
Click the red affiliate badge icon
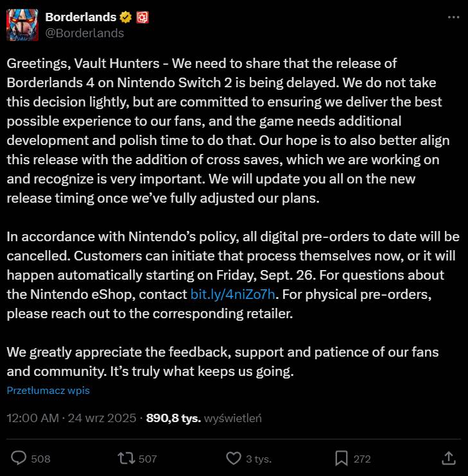pyautogui.click(x=143, y=17)
